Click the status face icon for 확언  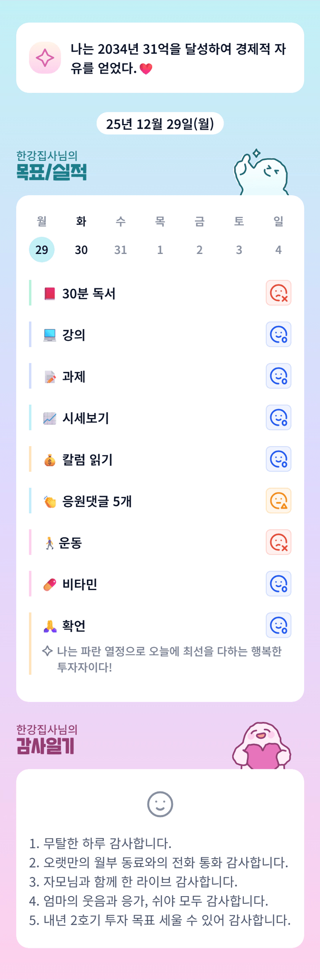click(x=278, y=625)
